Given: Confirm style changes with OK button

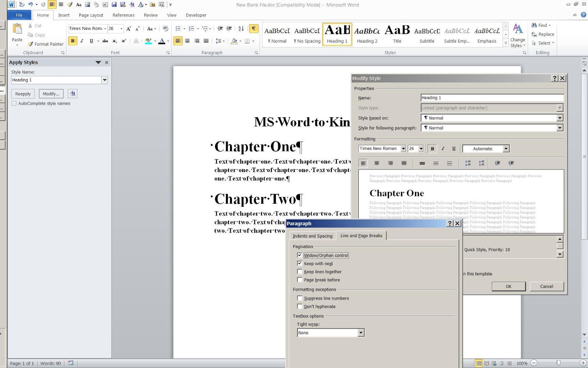Looking at the screenshot, I should click(509, 286).
